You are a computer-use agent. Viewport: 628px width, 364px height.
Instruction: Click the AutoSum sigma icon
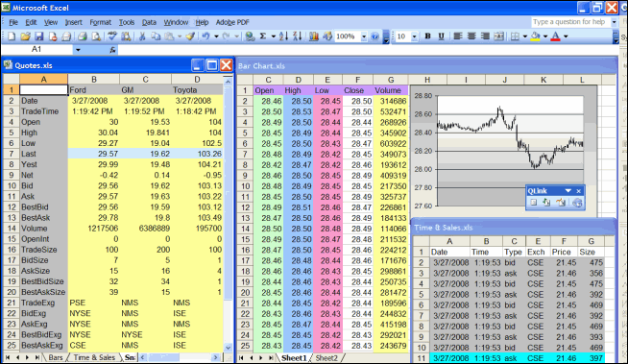[x=263, y=36]
